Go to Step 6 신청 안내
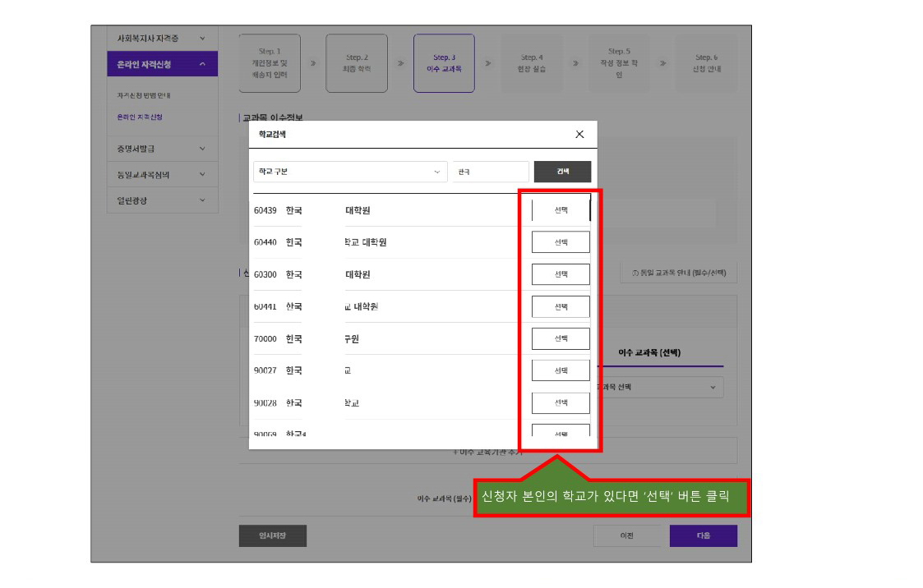923x588 pixels. [706, 63]
